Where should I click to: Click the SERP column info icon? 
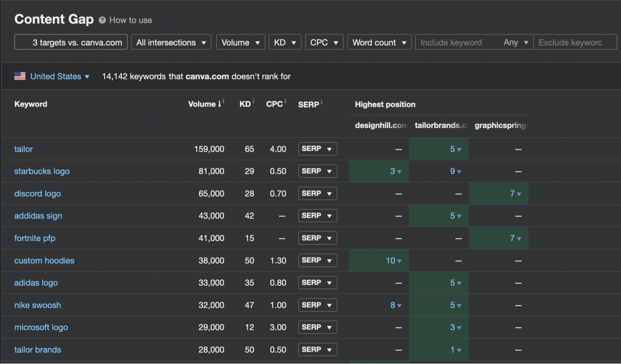(321, 102)
